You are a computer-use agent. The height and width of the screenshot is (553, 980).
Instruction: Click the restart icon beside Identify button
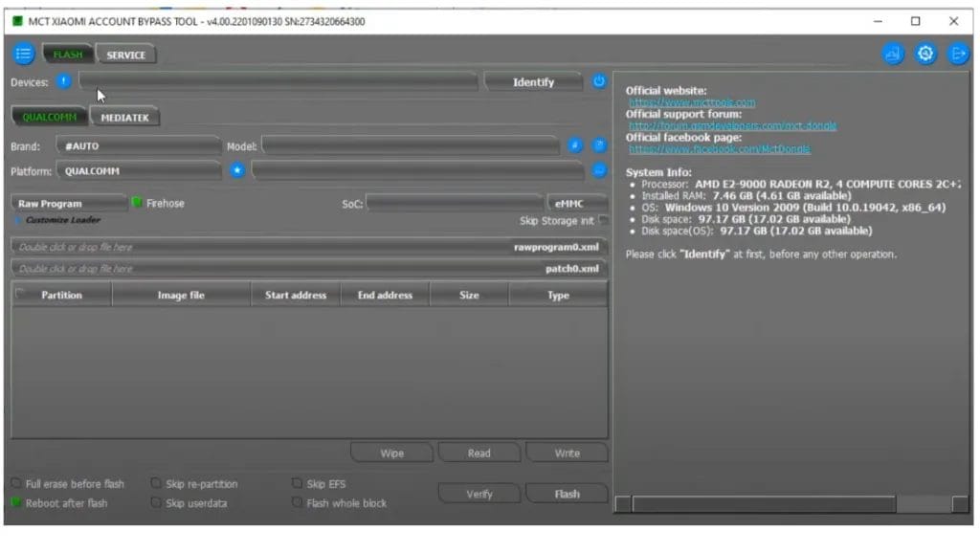(599, 81)
